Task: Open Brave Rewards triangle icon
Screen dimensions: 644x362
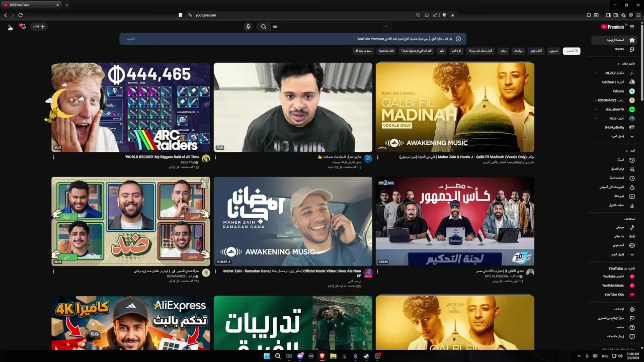Action: click(452, 15)
